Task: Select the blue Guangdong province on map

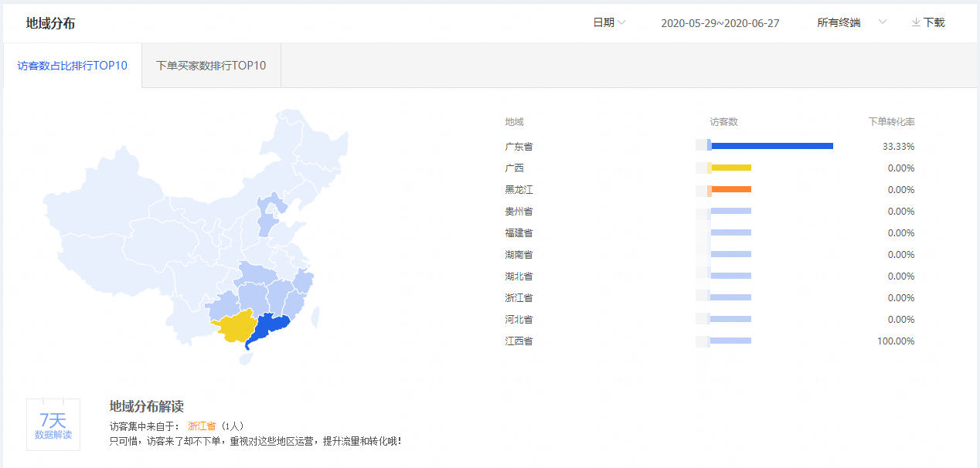Action: coord(269,329)
